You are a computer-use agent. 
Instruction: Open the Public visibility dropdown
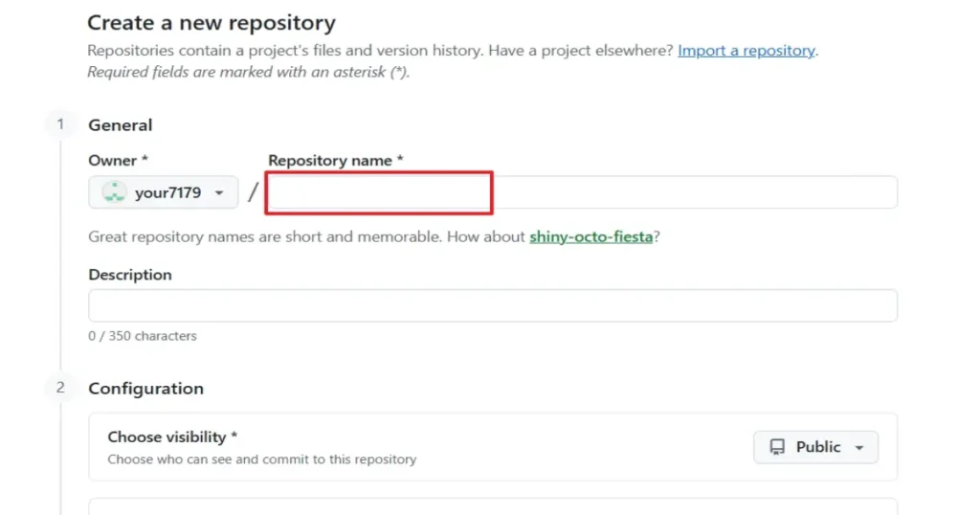[815, 447]
